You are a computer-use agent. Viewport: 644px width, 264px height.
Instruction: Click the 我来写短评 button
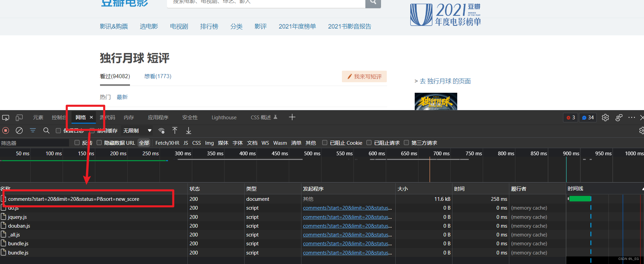[364, 76]
